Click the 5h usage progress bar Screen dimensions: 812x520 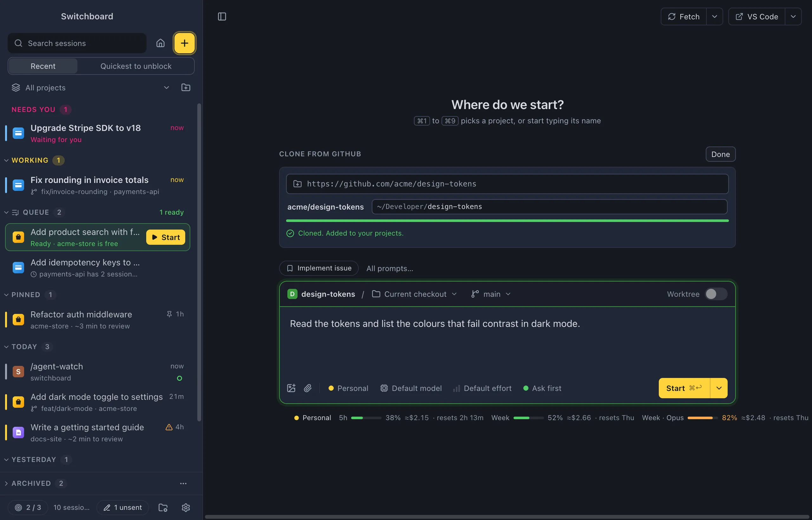click(x=366, y=418)
